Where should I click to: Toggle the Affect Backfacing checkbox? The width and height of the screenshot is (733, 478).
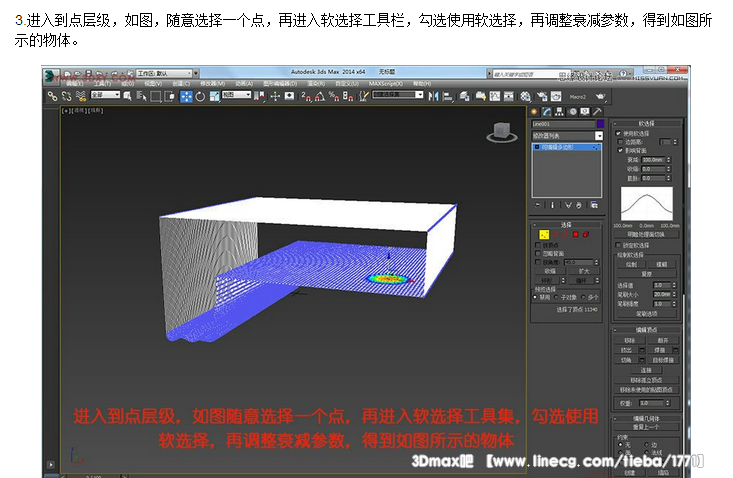[621, 150]
